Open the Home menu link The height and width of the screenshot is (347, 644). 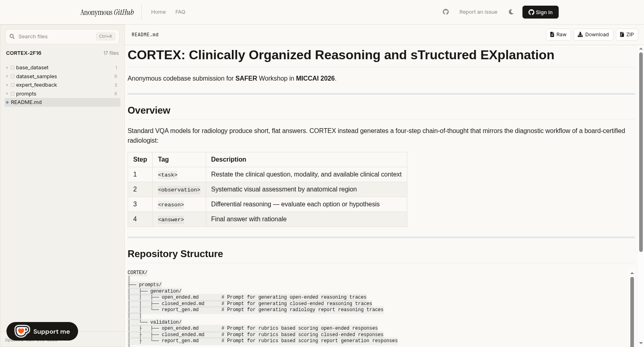pos(158,12)
